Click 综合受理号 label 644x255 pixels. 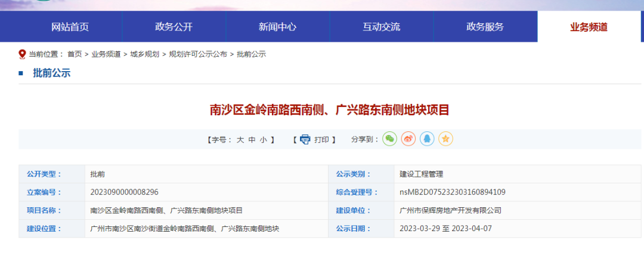pos(357,192)
